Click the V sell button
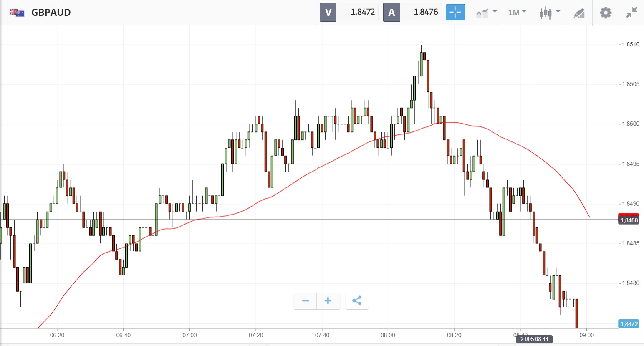644x346 pixels. [x=328, y=12]
